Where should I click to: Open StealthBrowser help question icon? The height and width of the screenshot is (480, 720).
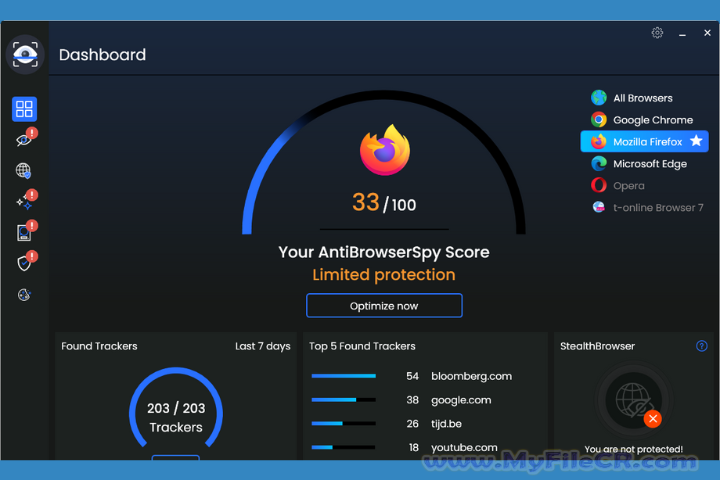coord(702,346)
